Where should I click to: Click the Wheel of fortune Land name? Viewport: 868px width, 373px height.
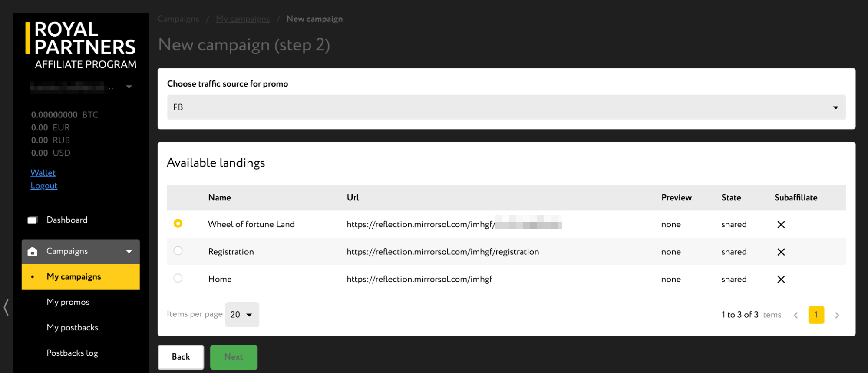pos(251,224)
